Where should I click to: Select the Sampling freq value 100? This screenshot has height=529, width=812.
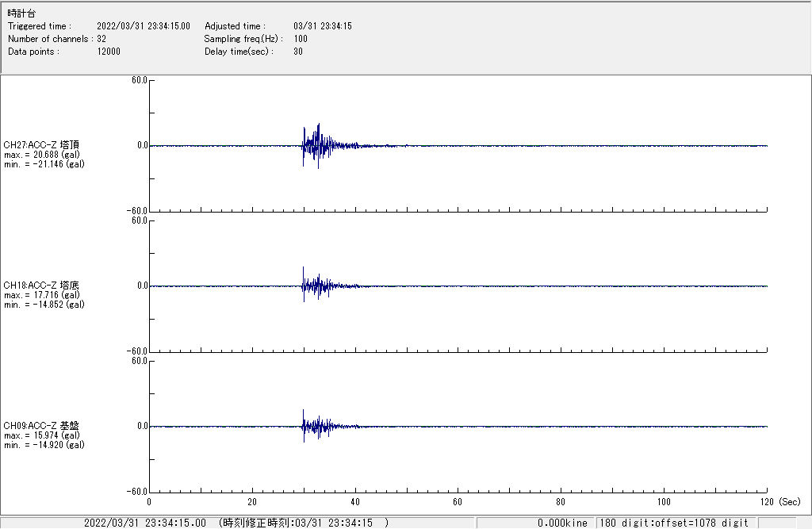coord(301,39)
